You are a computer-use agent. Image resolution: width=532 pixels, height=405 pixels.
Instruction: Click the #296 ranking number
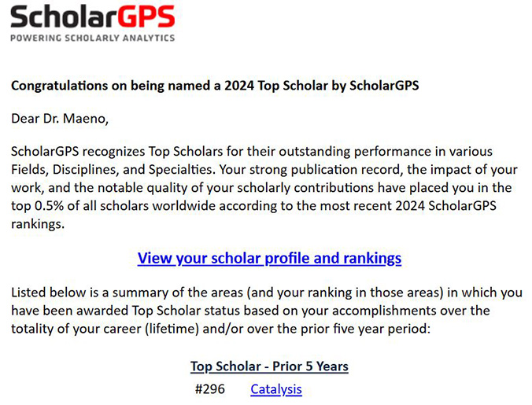[x=209, y=388]
